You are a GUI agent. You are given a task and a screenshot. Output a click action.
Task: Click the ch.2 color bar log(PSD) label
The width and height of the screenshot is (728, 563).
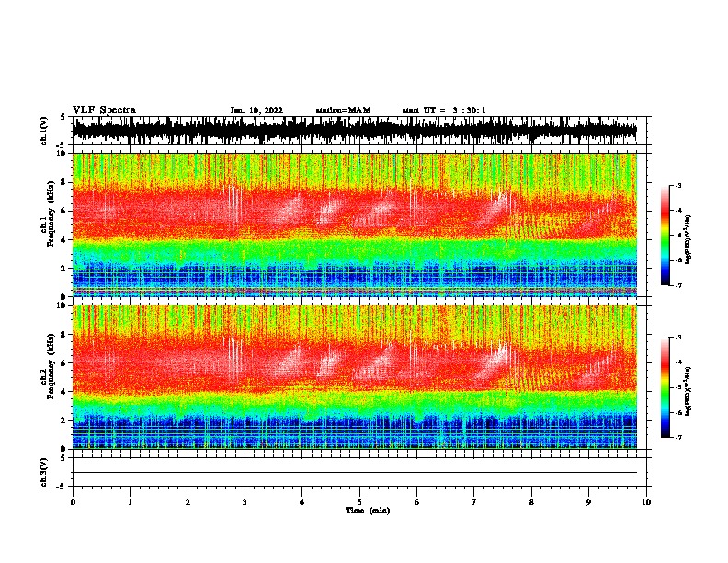(x=688, y=391)
